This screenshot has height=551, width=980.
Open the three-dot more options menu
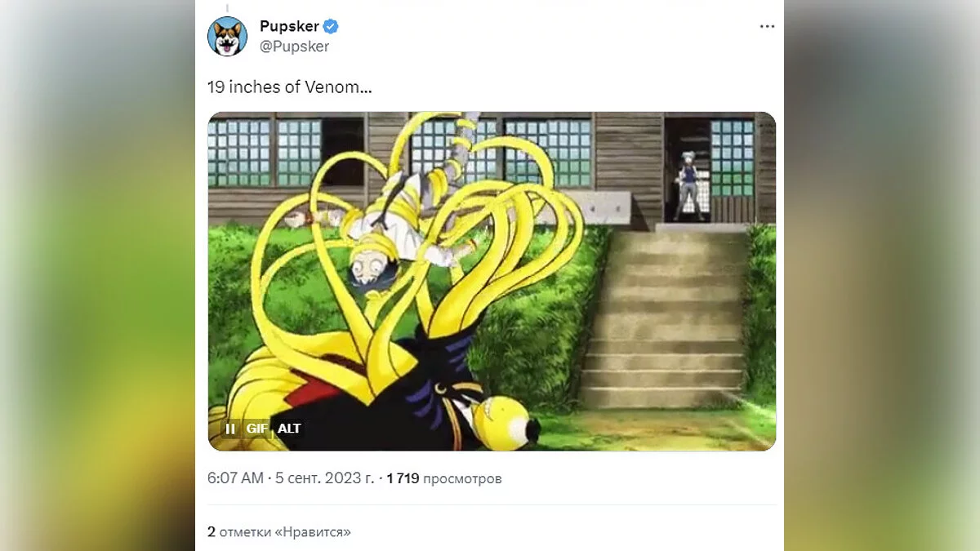tap(767, 26)
